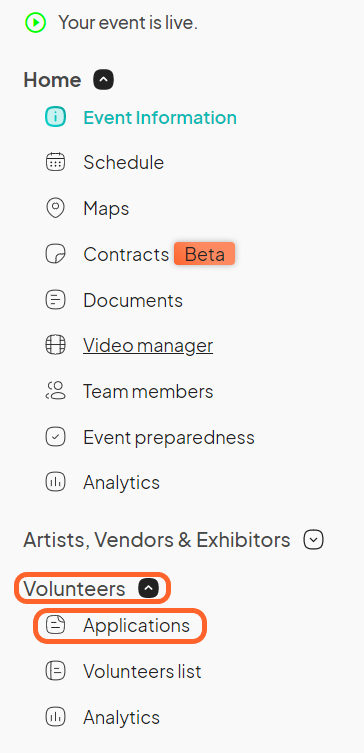Click the Team members people icon
364x753 pixels.
tap(56, 390)
